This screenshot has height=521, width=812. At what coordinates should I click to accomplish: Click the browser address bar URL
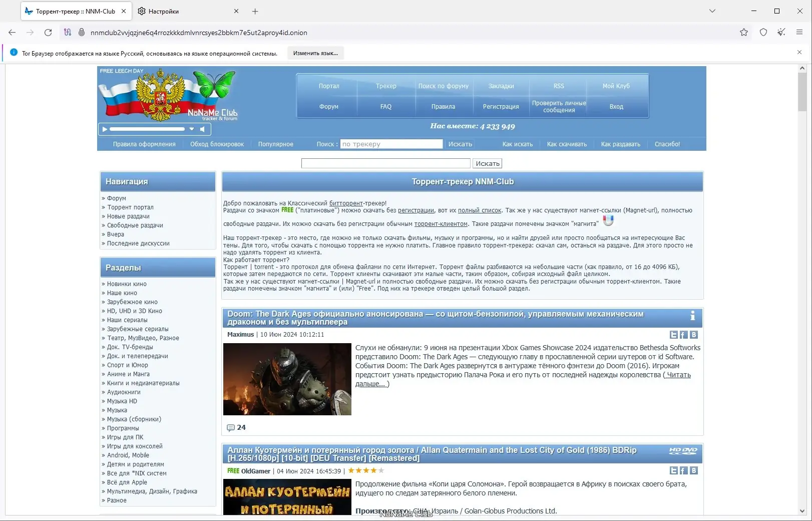[x=199, y=33]
